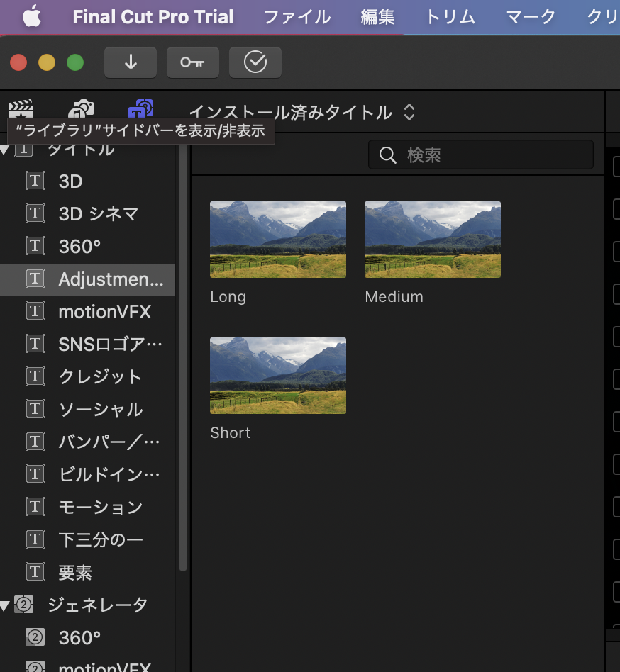
Task: Click the T icon beside 3D
Action: point(35,181)
